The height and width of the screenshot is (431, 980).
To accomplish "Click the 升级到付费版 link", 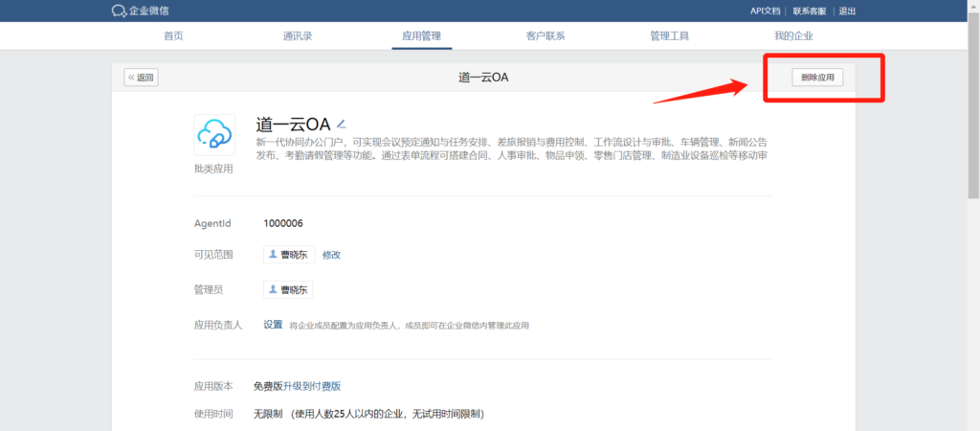I will pos(312,386).
